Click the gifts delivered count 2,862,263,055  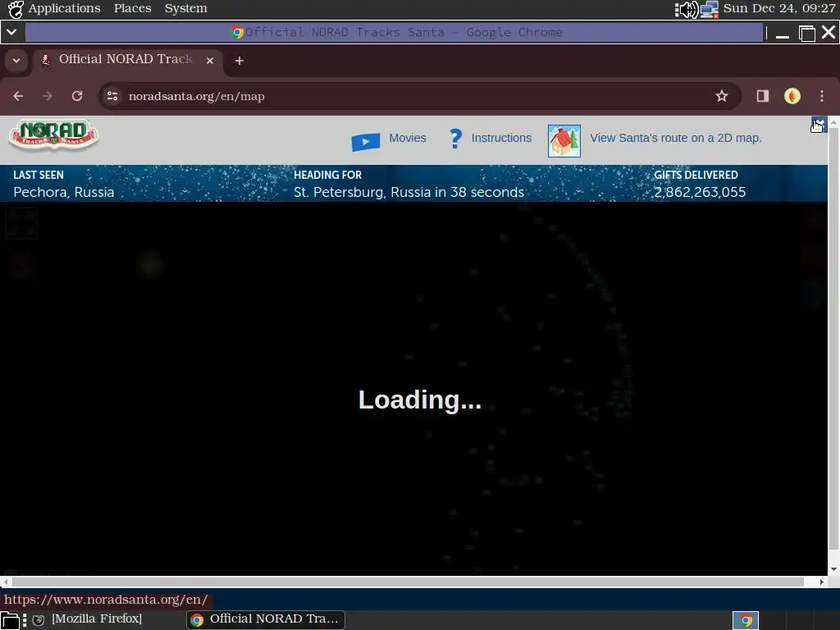coord(700,192)
